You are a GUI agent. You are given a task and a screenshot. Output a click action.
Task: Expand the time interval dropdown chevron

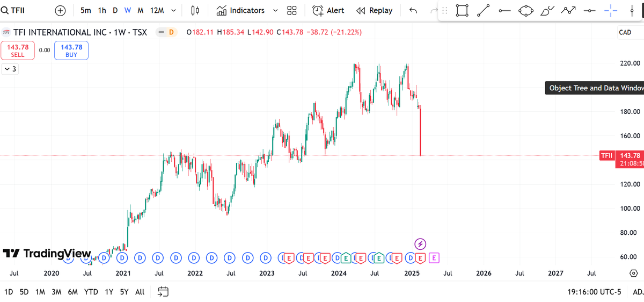173,10
